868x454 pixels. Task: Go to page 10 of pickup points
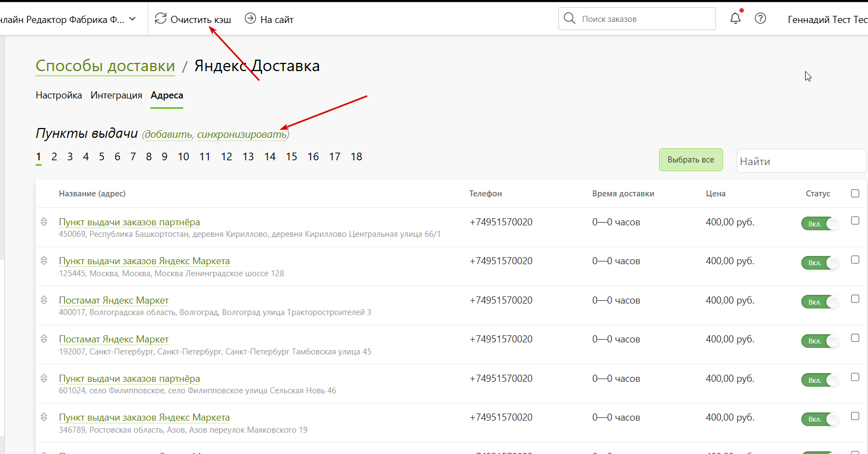[183, 157]
